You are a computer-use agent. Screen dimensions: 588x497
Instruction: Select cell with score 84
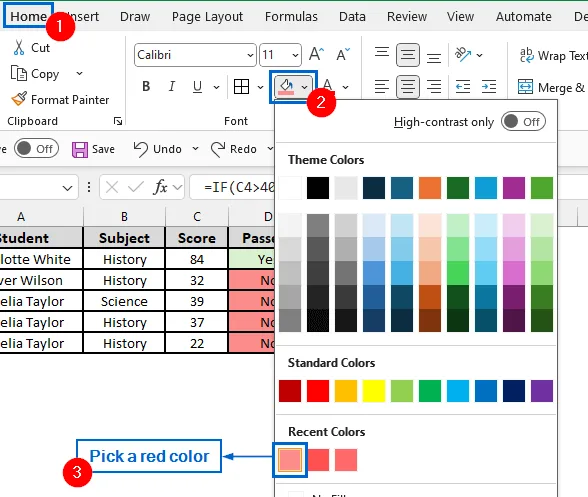(x=196, y=259)
